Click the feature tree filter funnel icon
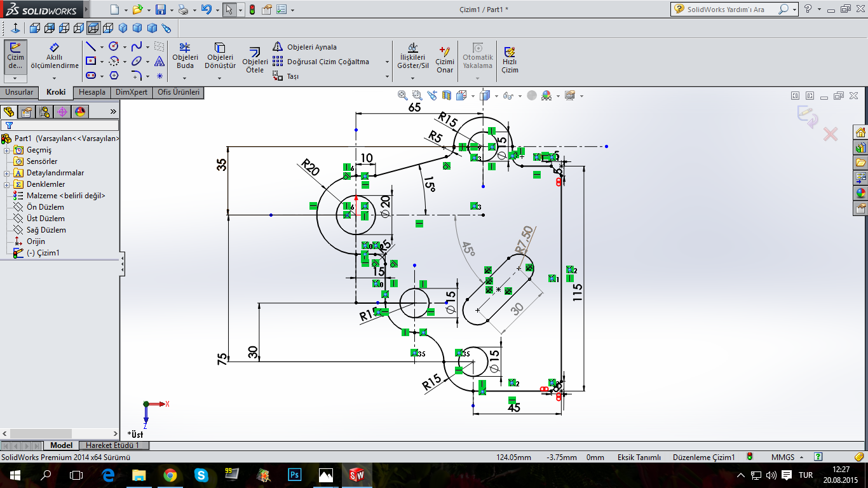Viewport: 868px width, 488px height. pos(9,125)
